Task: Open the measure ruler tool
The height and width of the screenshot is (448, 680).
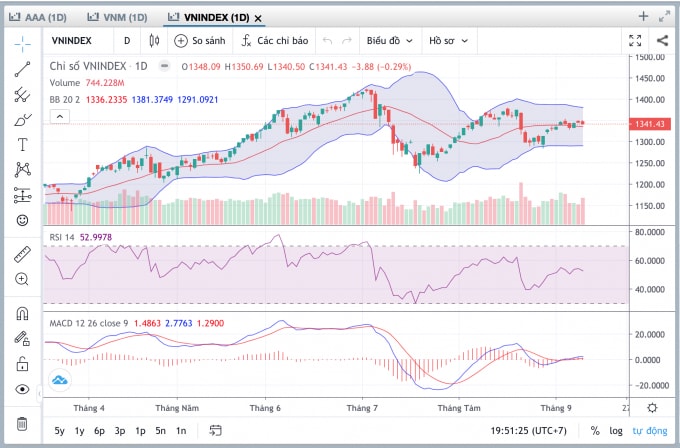Action: (22, 255)
